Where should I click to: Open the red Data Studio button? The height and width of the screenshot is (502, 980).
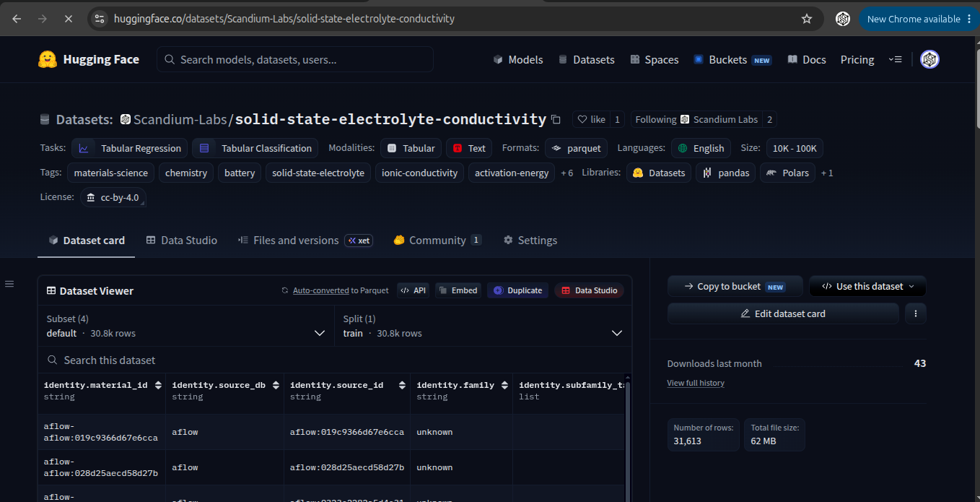pyautogui.click(x=590, y=290)
